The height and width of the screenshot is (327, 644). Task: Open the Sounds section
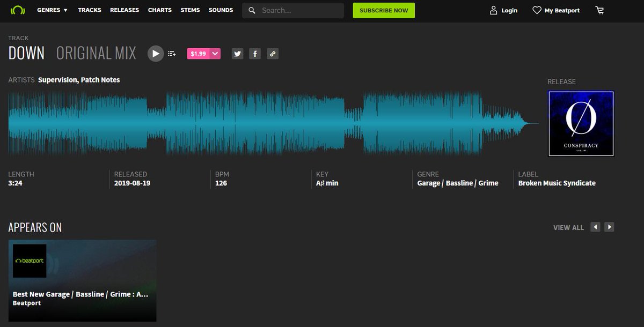221,10
